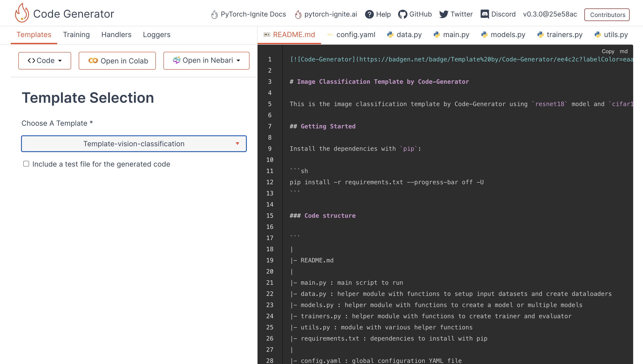The width and height of the screenshot is (643, 364).
Task: Expand the Open in Nebari dropdown chevron
Action: [x=239, y=60]
